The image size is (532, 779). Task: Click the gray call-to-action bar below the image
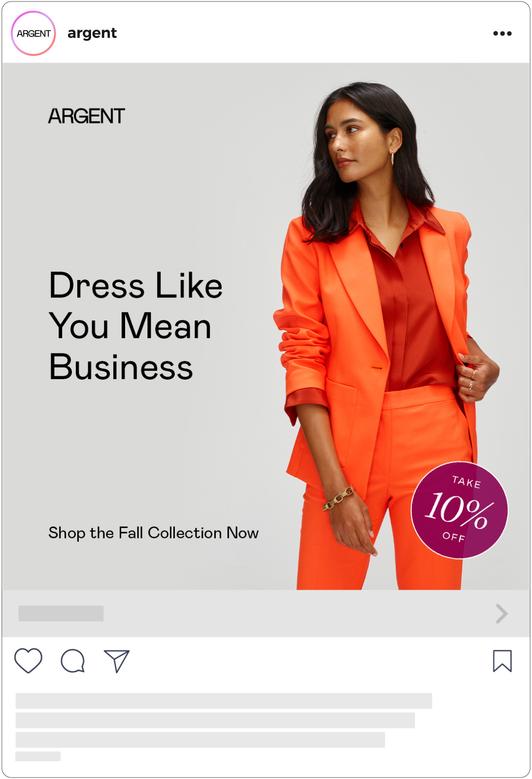pos(266,613)
